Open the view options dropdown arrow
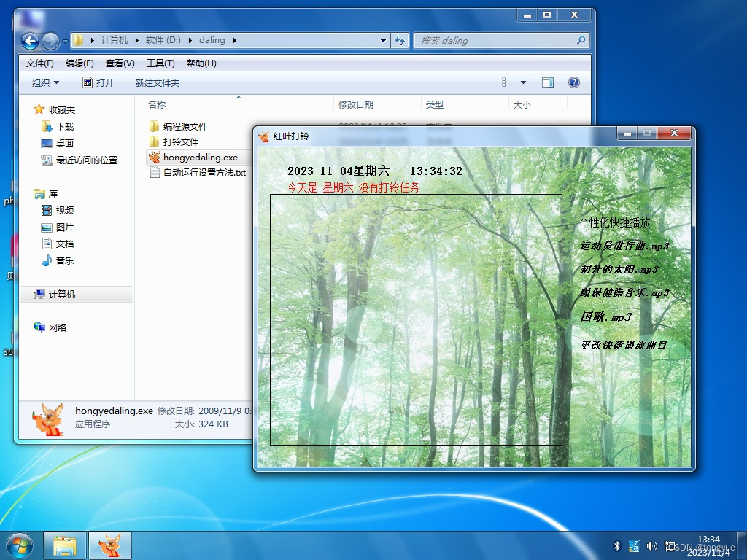747x560 pixels. click(x=523, y=82)
